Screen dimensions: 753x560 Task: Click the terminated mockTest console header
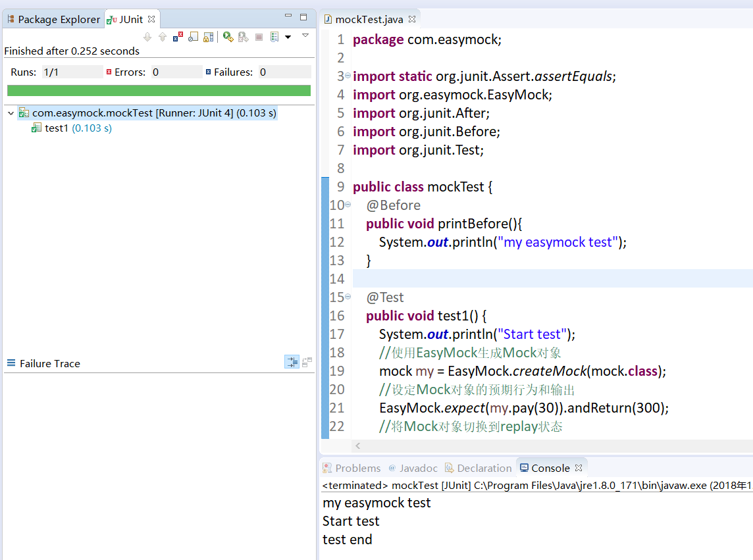[x=537, y=486]
